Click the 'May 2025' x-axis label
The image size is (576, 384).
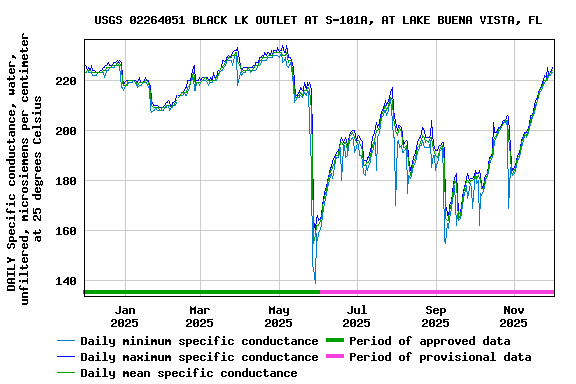click(278, 317)
